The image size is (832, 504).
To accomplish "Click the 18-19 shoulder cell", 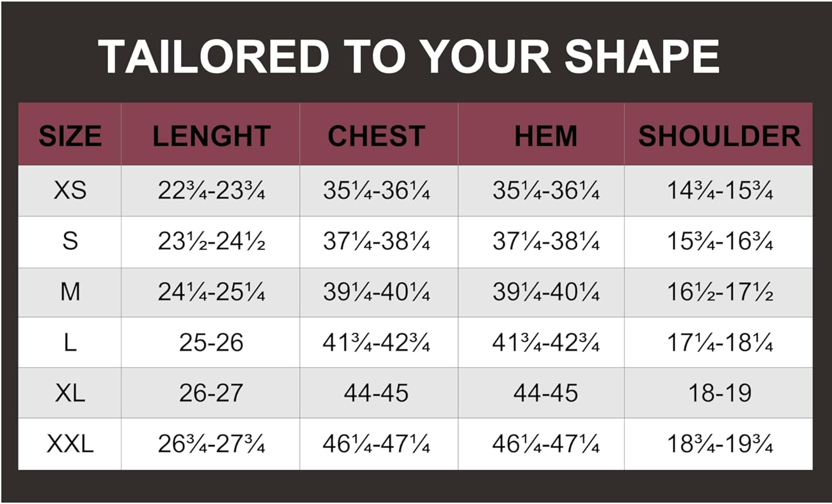I will pyautogui.click(x=720, y=393).
